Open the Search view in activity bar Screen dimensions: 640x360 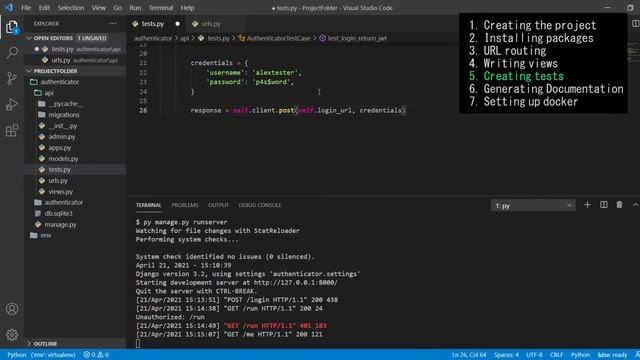[x=12, y=52]
